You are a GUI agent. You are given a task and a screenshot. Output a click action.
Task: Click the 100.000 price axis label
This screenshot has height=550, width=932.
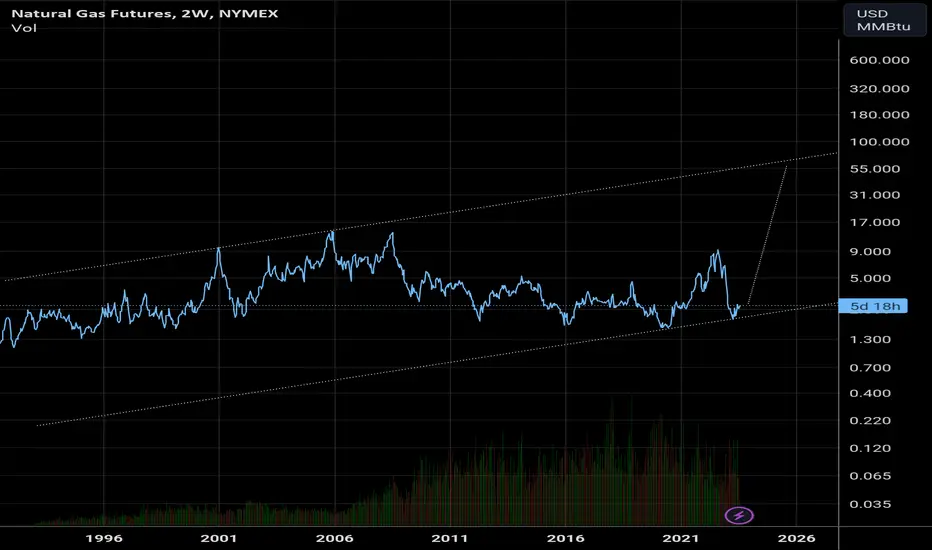click(879, 142)
